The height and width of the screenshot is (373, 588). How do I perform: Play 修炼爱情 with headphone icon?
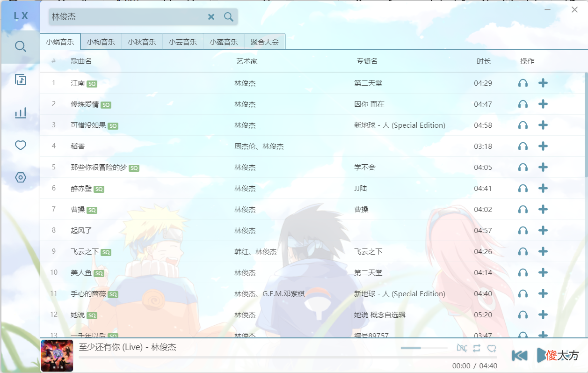click(523, 104)
